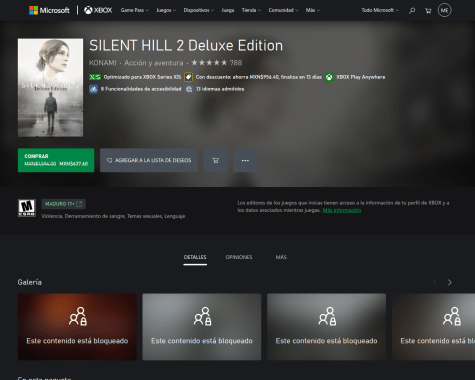Expand the Juegos menu

pyautogui.click(x=166, y=10)
